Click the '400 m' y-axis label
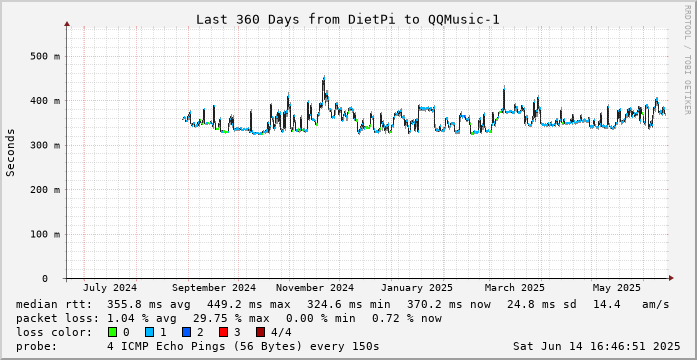Image resolution: width=697 pixels, height=360 pixels. 45,101
